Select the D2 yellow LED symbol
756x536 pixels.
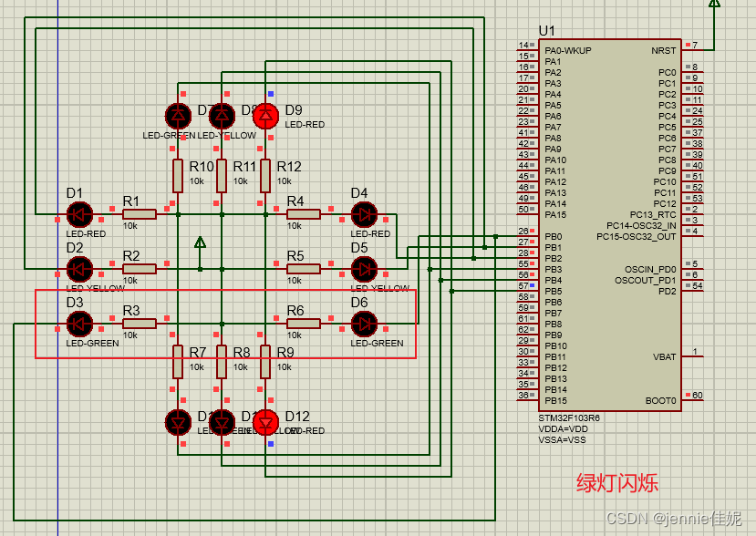pos(79,269)
